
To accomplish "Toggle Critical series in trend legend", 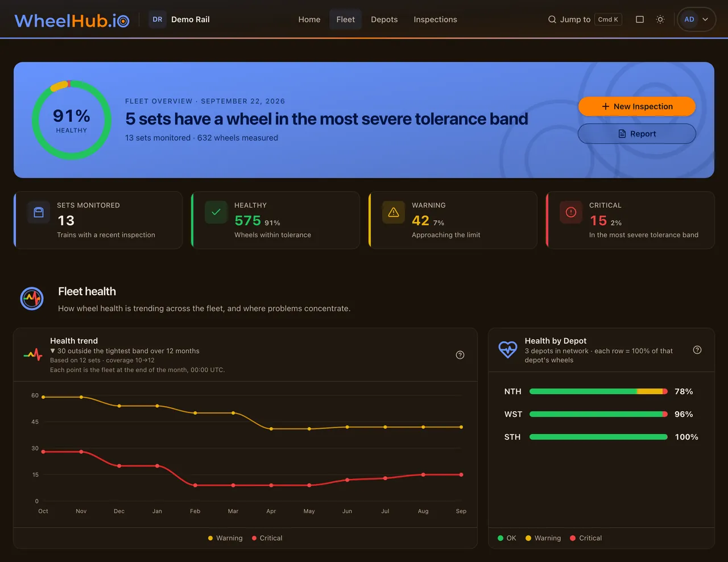I will 267,538.
